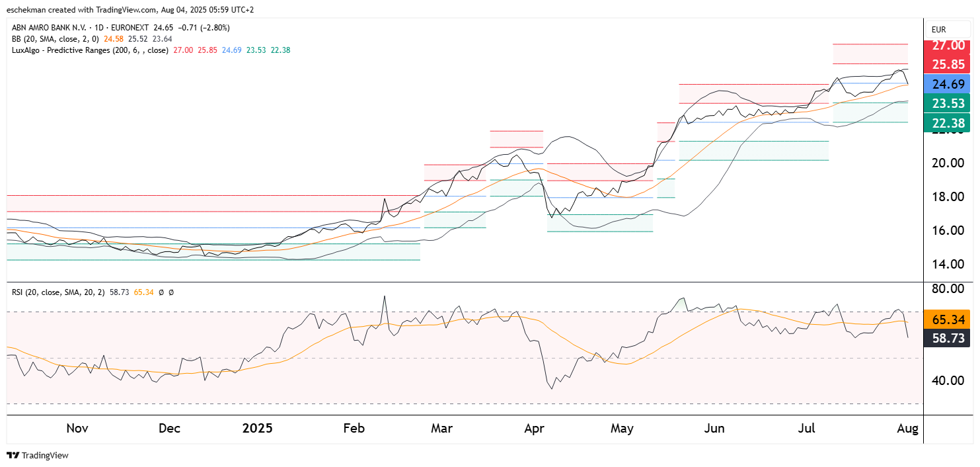Click the 2025 label on time axis

(x=257, y=428)
